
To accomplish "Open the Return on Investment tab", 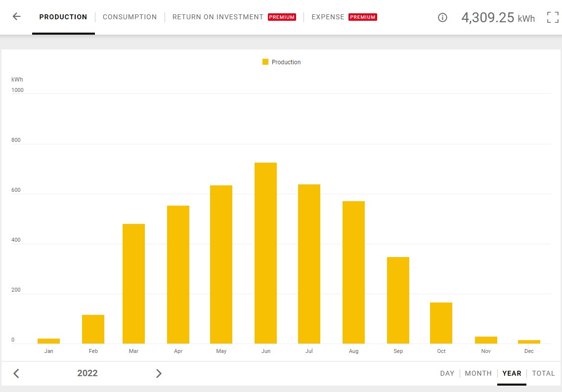I will tap(218, 17).
